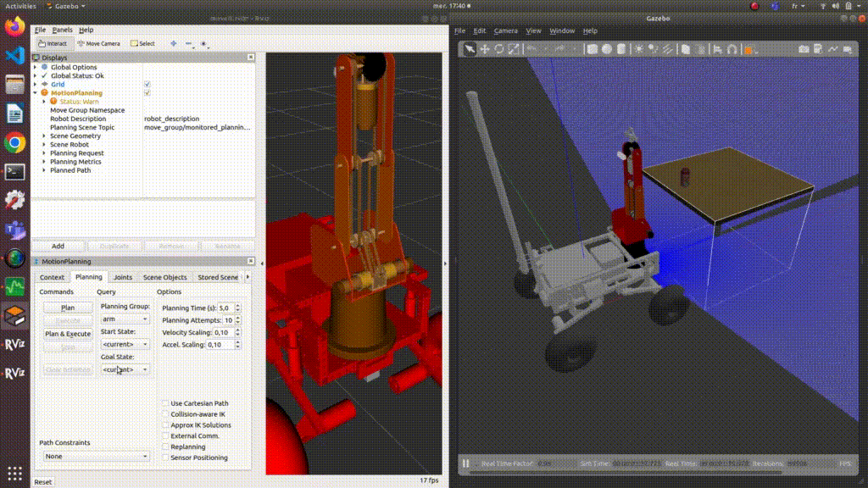Take a Gazebo screenshot with camera icon
The height and width of the screenshot is (488, 868).
point(804,49)
